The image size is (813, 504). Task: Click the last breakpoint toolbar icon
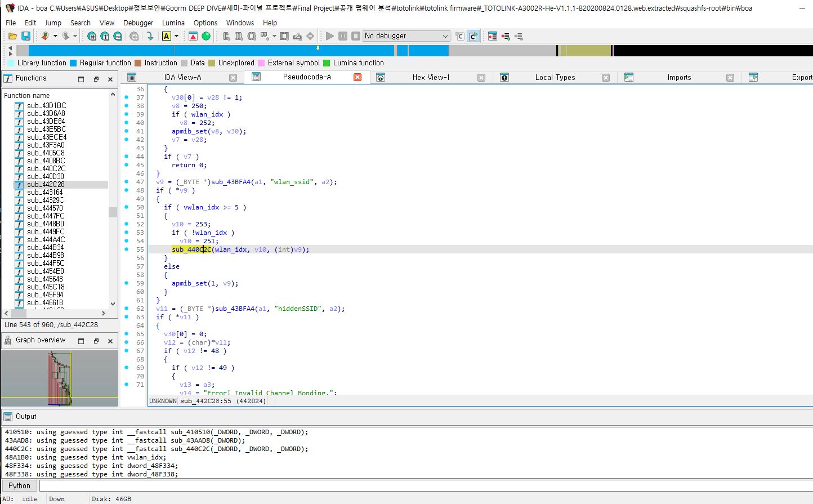point(519,36)
